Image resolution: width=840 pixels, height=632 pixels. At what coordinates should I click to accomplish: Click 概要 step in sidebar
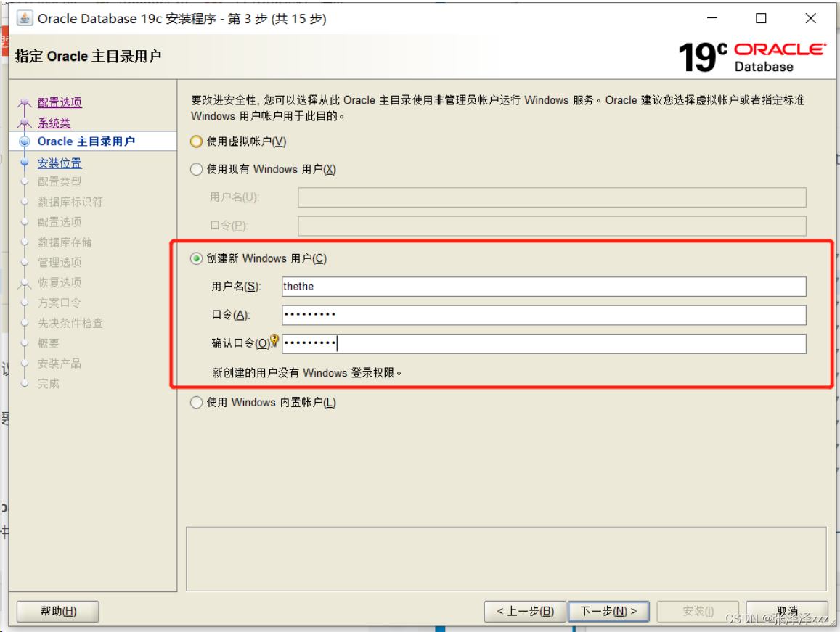click(x=48, y=343)
